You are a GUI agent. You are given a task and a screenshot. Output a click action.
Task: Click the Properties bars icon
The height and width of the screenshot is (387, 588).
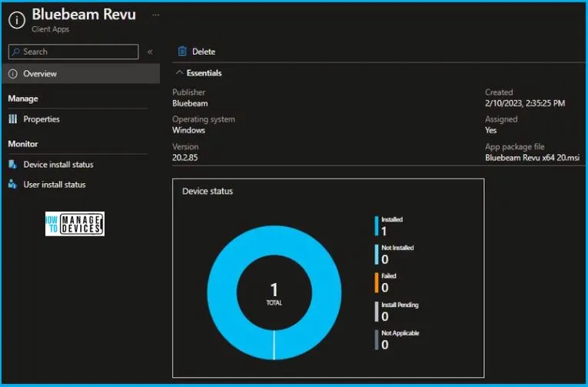13,119
